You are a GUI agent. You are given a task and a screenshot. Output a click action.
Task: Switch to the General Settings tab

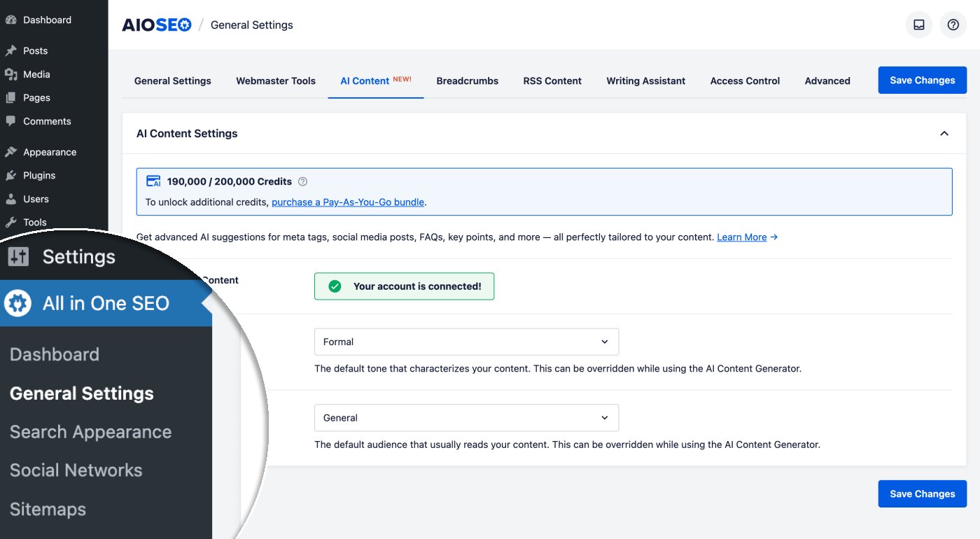(x=173, y=80)
